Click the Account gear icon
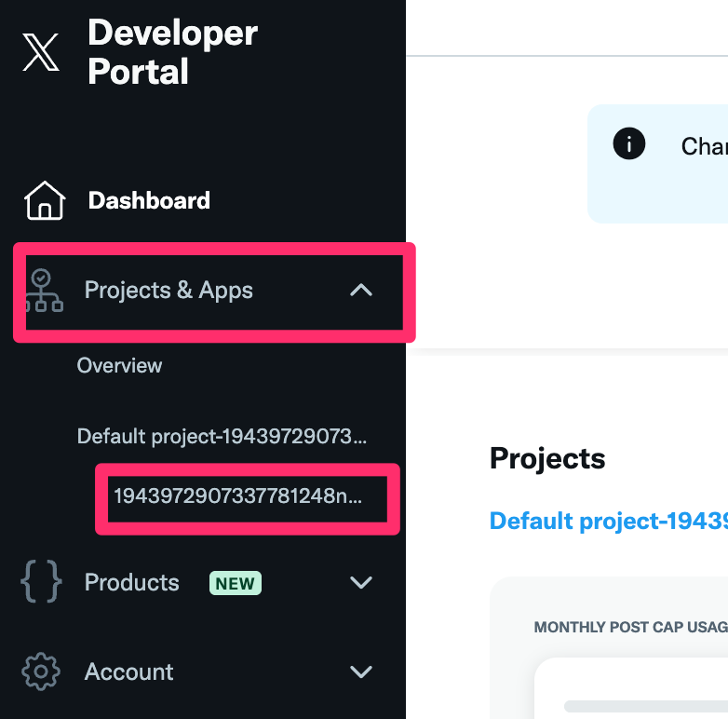This screenshot has width=728, height=719. 41,672
